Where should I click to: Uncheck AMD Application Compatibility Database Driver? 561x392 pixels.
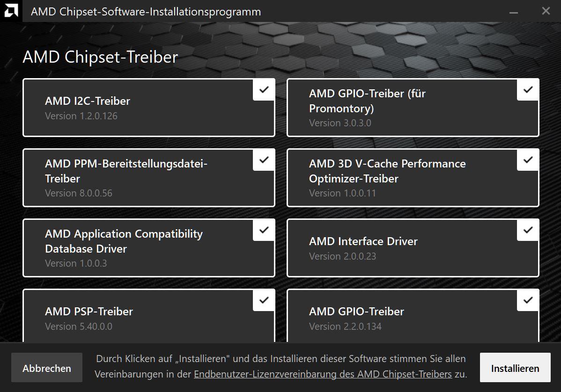tap(264, 230)
